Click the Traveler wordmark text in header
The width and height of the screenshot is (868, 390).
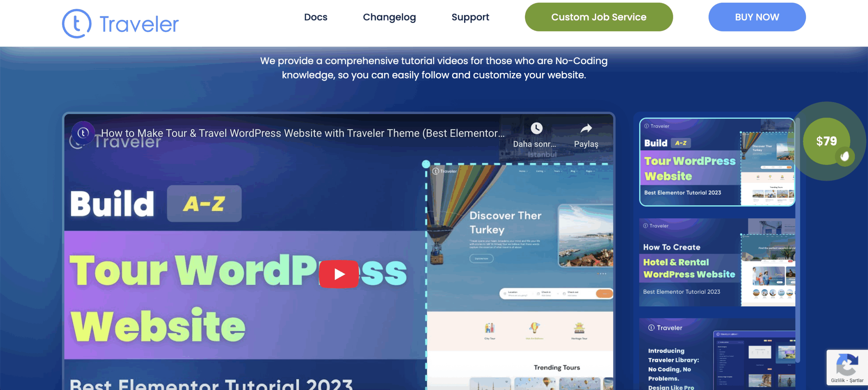coord(139,24)
